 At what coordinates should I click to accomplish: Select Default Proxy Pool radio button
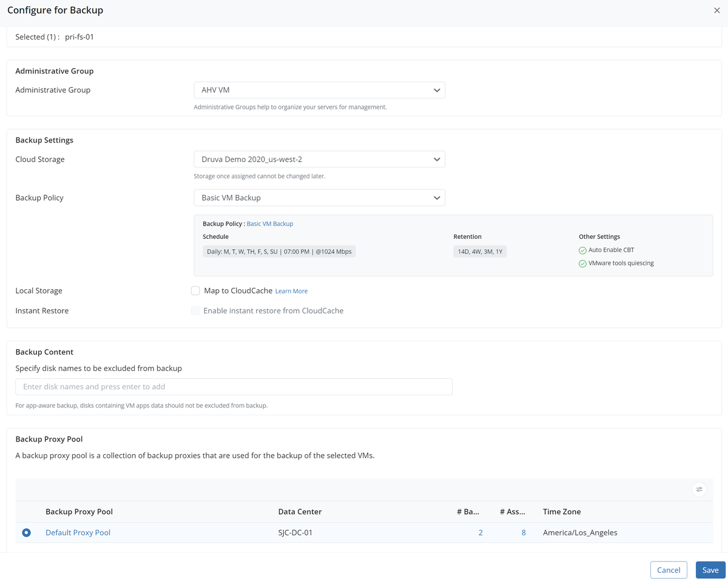[26, 533]
